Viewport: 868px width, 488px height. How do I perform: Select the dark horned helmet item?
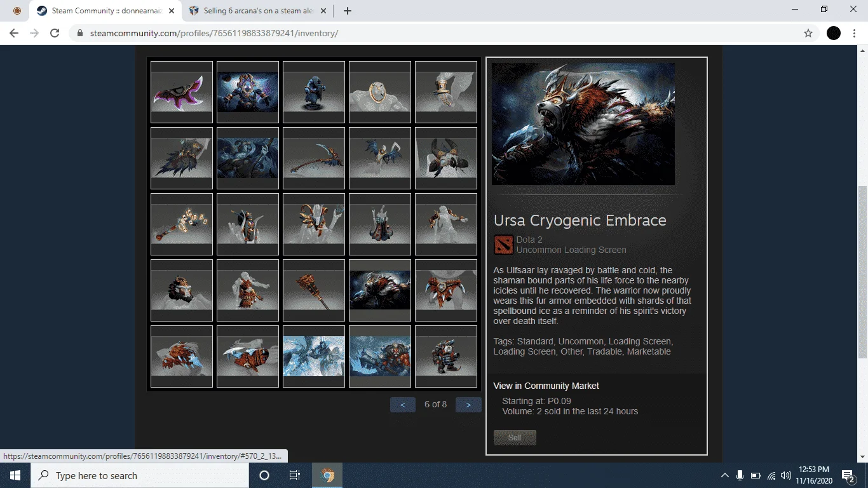coord(446,158)
